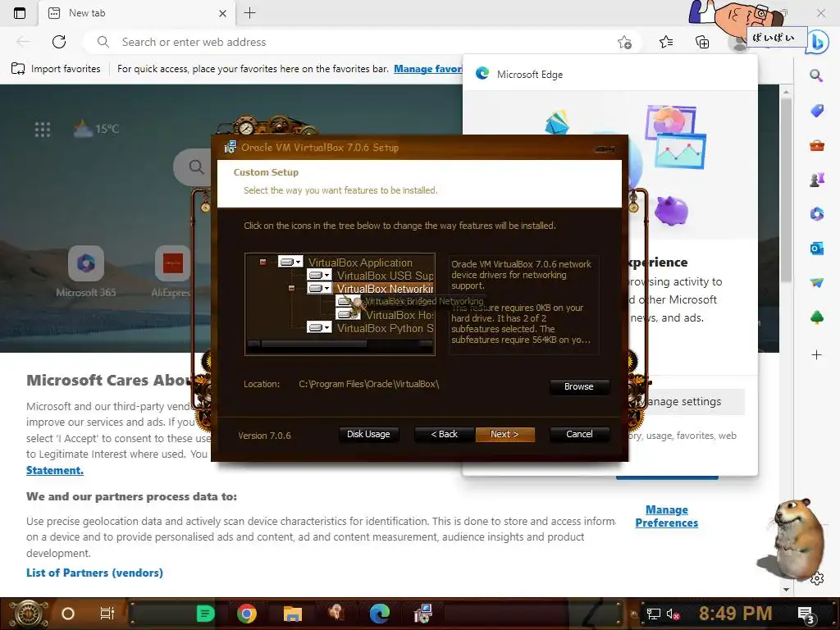This screenshot has width=840, height=630.
Task: Open List of Partners (vendors) link
Action: [x=94, y=573]
